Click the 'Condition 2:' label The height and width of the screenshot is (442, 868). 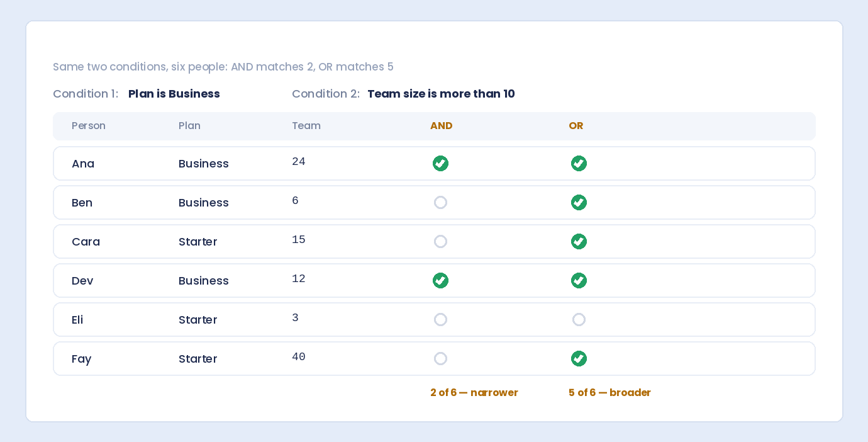tap(326, 94)
